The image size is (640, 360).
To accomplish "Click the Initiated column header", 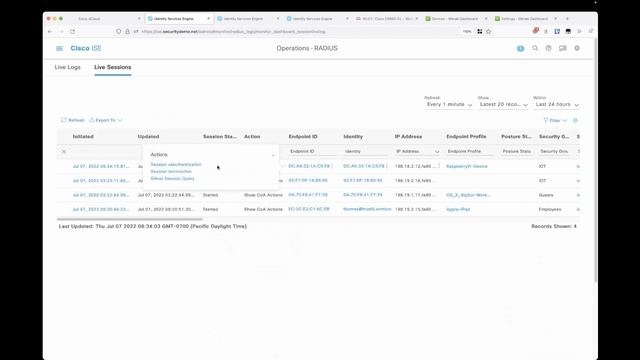I will pyautogui.click(x=83, y=137).
